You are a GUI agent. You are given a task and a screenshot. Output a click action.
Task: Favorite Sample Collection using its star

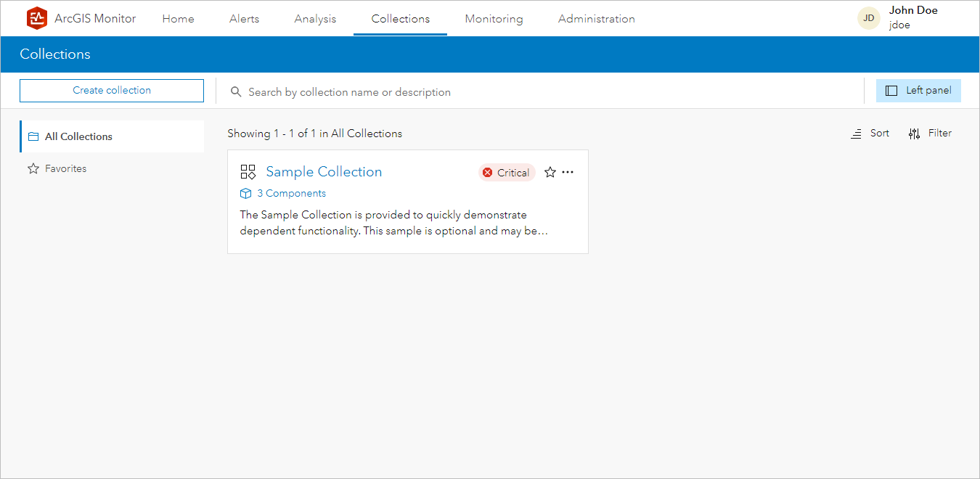[x=550, y=172]
